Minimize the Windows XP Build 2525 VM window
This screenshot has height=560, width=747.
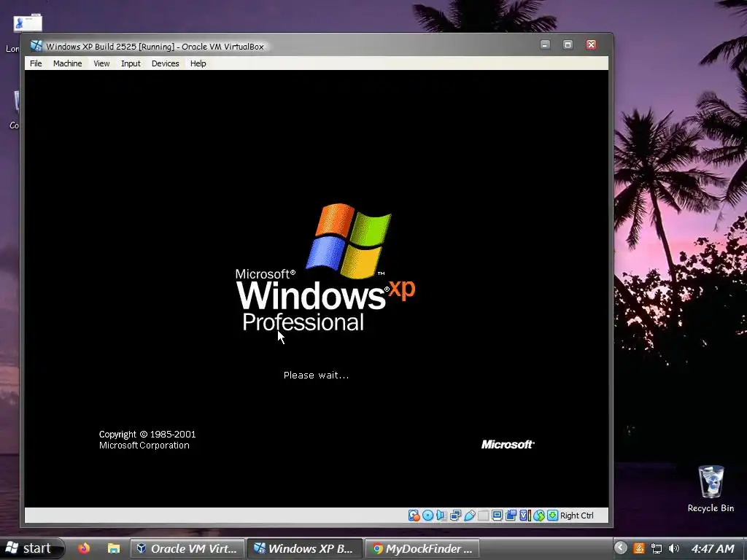click(546, 44)
